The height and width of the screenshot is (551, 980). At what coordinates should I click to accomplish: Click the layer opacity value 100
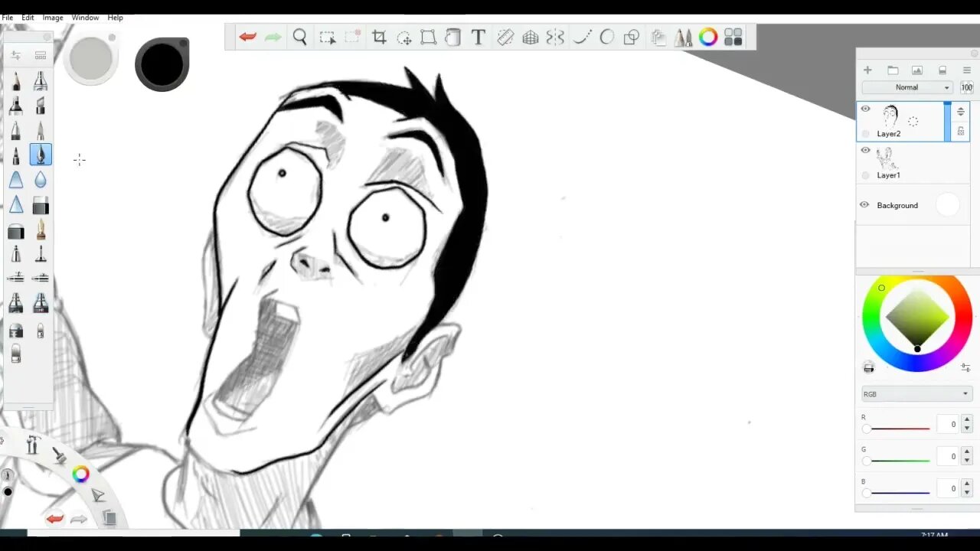point(966,87)
